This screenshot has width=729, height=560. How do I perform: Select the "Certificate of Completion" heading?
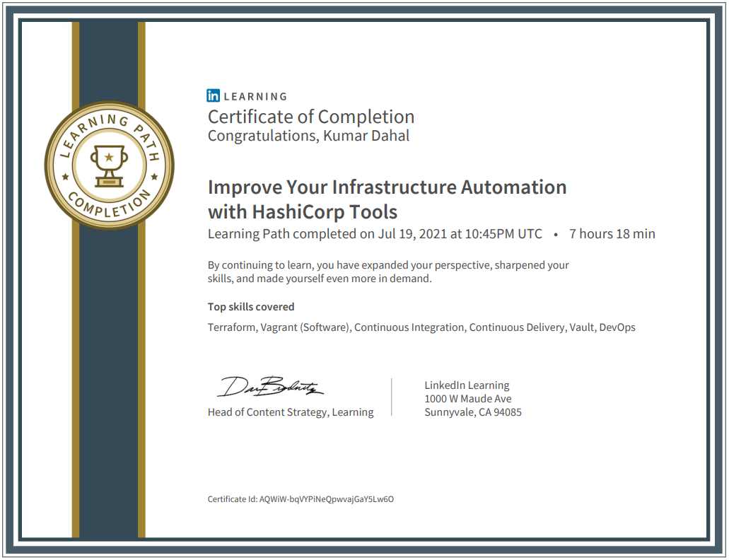pyautogui.click(x=310, y=117)
